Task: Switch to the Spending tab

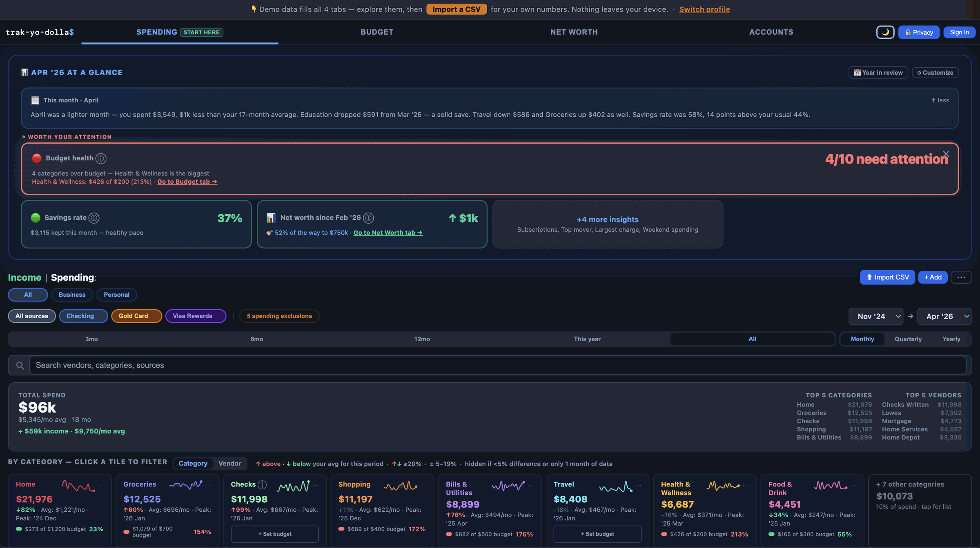Action: click(x=180, y=32)
